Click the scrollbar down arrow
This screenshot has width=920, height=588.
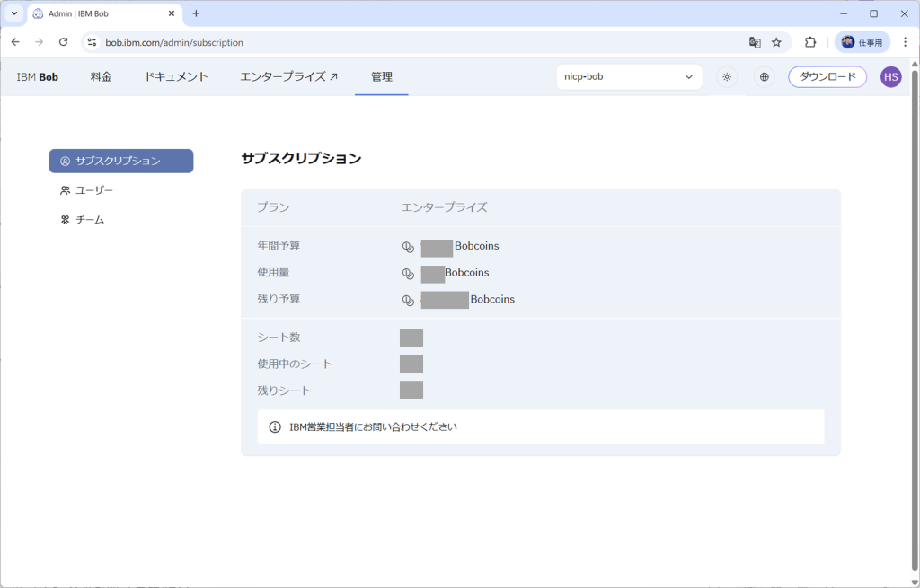tap(915, 582)
